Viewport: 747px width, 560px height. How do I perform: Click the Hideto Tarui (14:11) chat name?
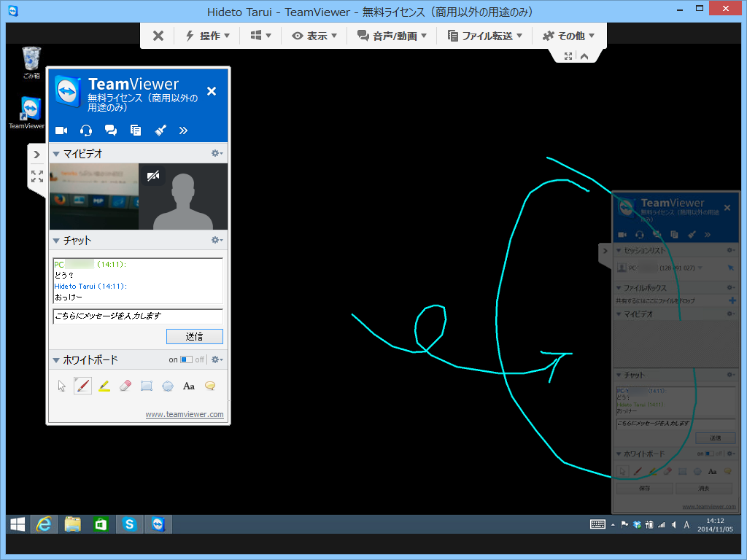coord(90,286)
